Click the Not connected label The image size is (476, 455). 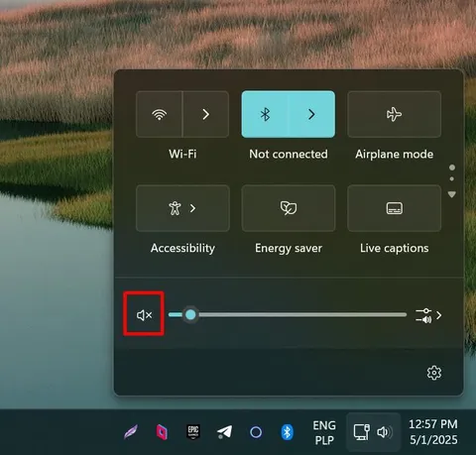[289, 154]
